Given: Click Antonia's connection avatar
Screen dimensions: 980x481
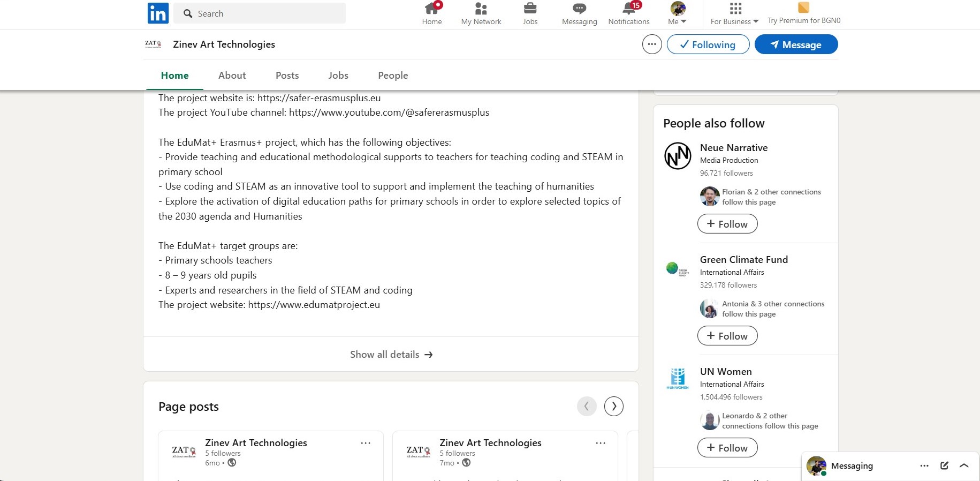Looking at the screenshot, I should click(710, 308).
